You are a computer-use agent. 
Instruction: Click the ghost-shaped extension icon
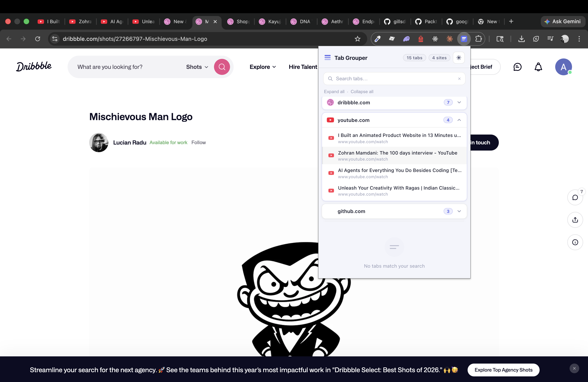coord(406,39)
